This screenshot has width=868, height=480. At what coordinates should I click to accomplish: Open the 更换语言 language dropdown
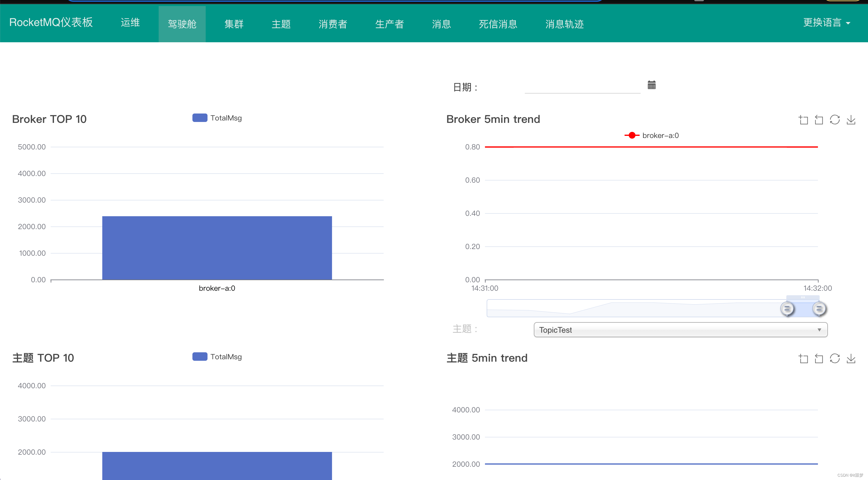coord(827,23)
